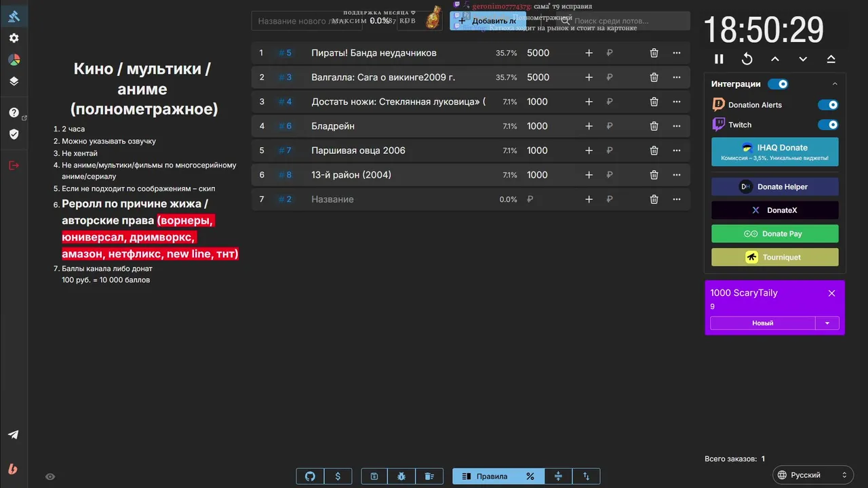The height and width of the screenshot is (488, 868).
Task: Click the double-up chevron timer button
Action: 831,59
